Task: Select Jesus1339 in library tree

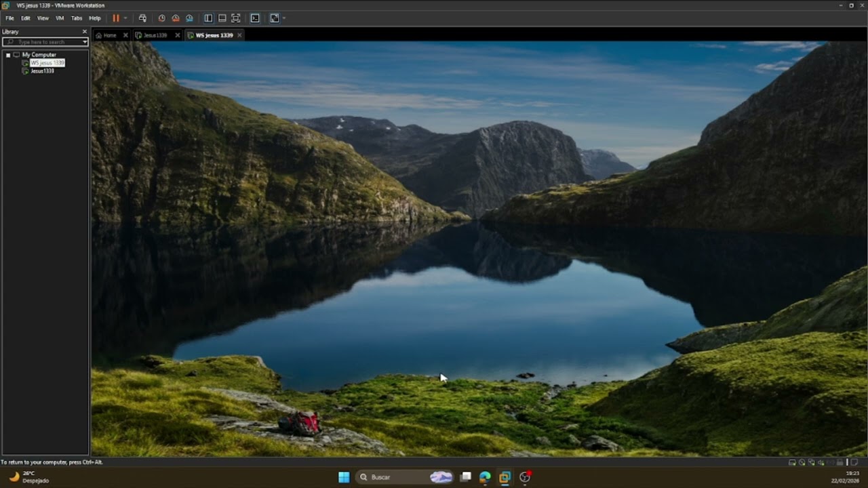Action: (42, 71)
